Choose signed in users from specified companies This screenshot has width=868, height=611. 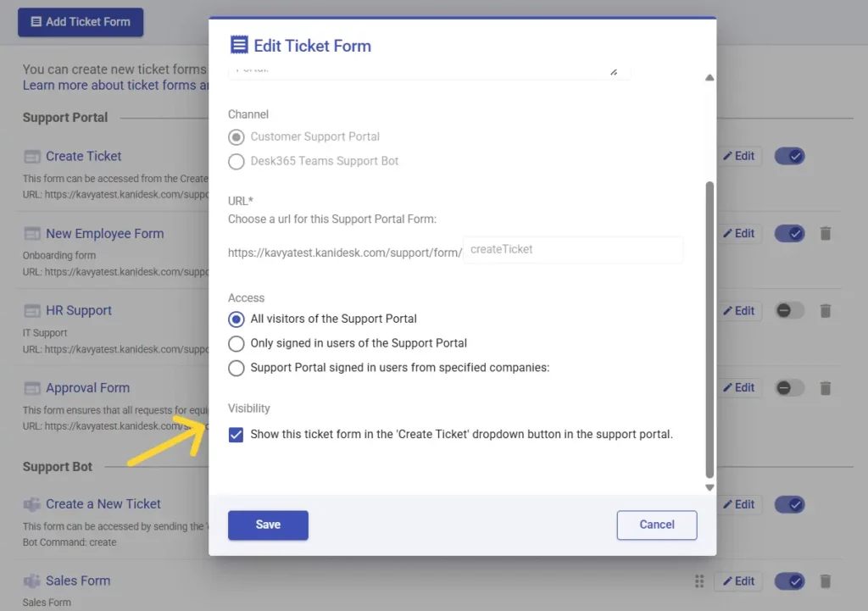pos(236,368)
